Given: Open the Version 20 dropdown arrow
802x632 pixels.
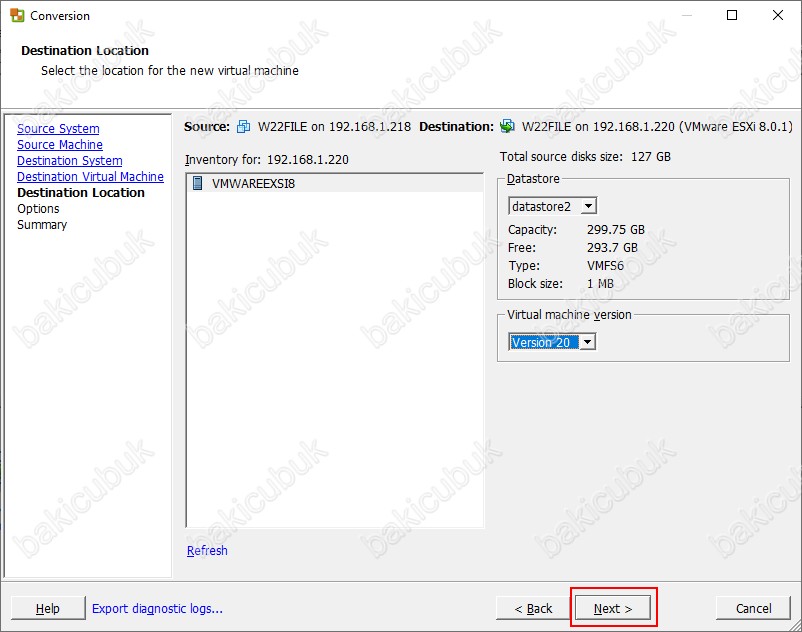Looking at the screenshot, I should pyautogui.click(x=588, y=342).
